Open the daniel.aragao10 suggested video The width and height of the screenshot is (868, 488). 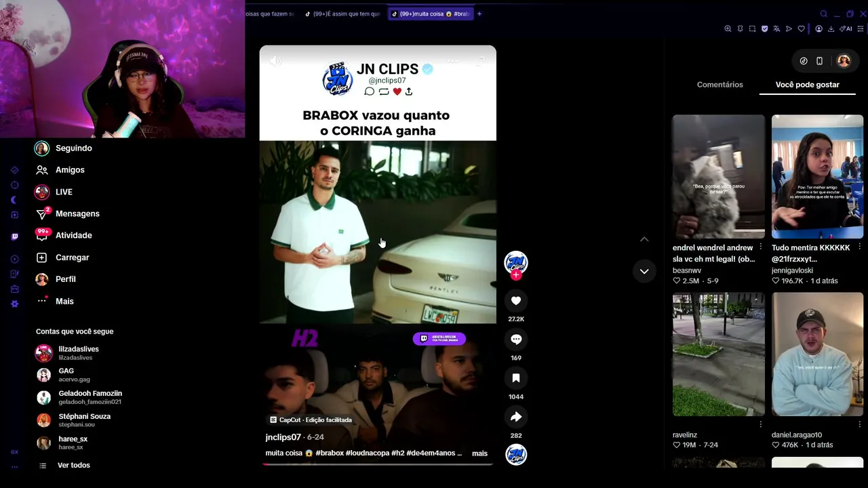(817, 354)
